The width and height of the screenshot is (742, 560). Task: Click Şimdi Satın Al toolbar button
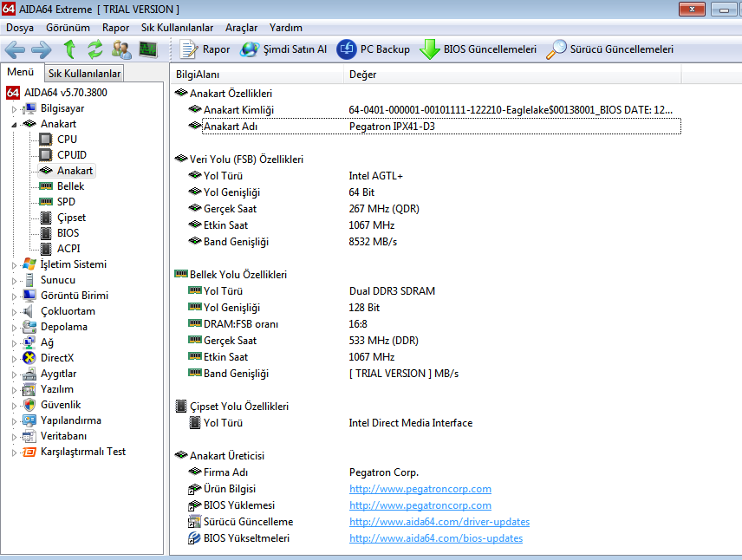click(283, 49)
